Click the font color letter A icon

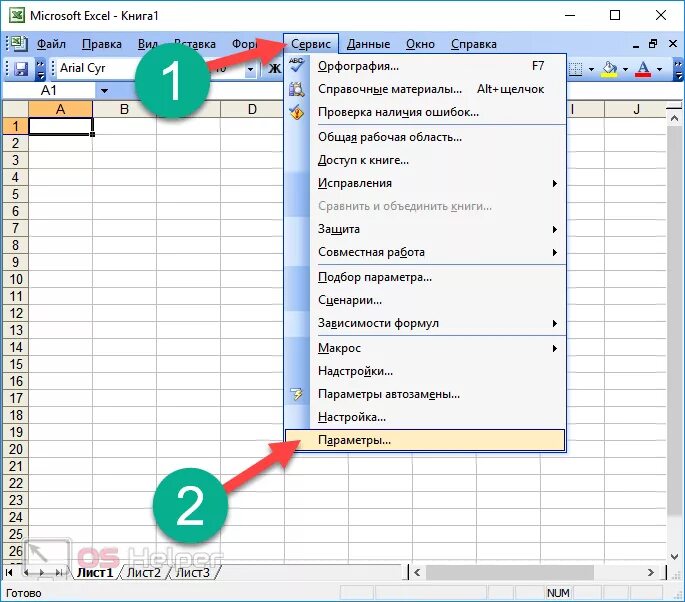[x=643, y=69]
